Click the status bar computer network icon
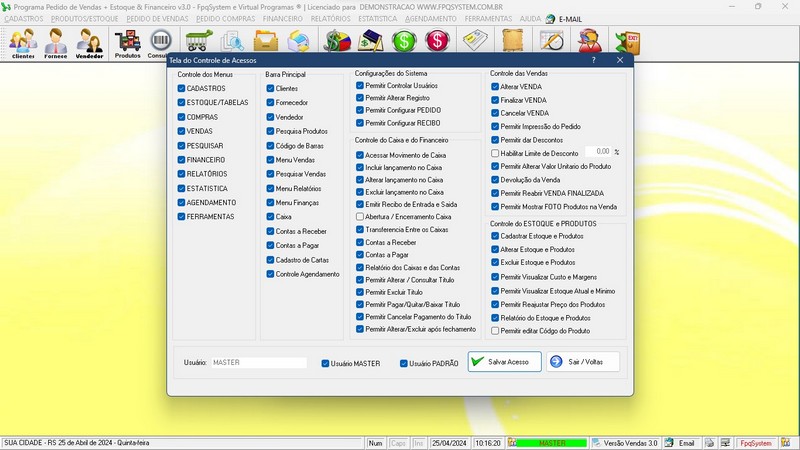 coord(725,443)
